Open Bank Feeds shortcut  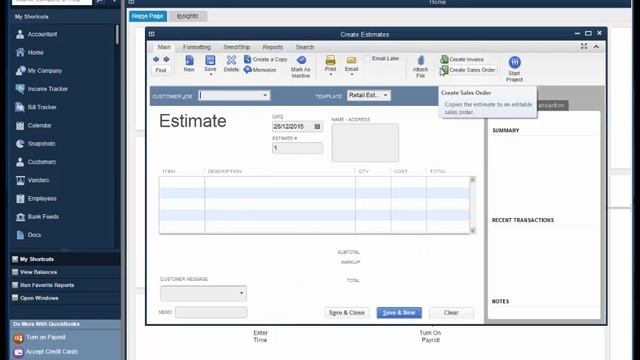[37, 217]
